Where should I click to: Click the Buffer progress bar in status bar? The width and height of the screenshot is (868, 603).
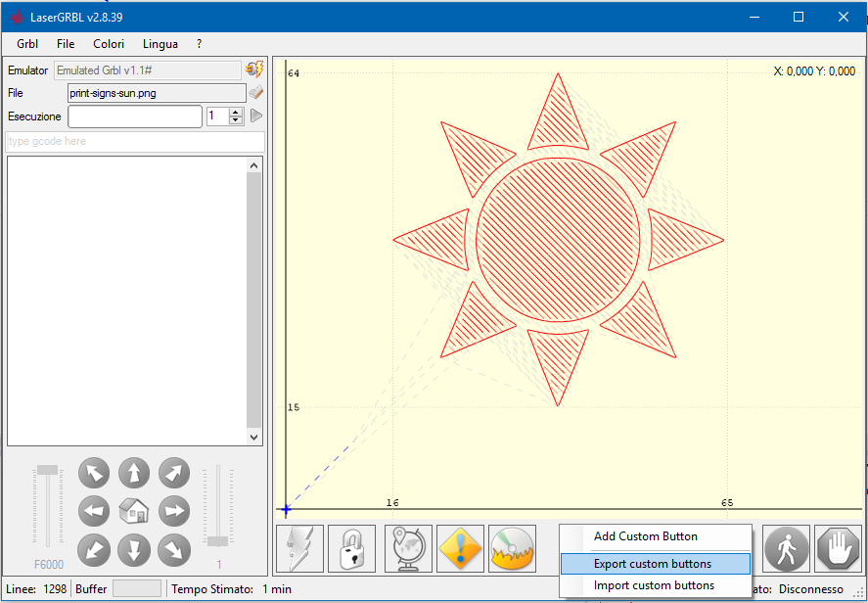[137, 588]
